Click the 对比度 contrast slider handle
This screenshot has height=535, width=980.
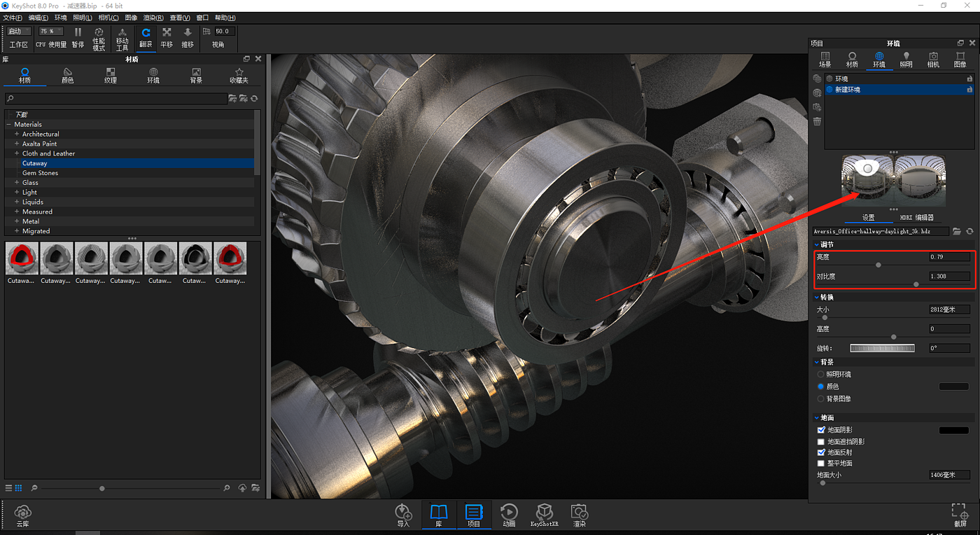916,284
